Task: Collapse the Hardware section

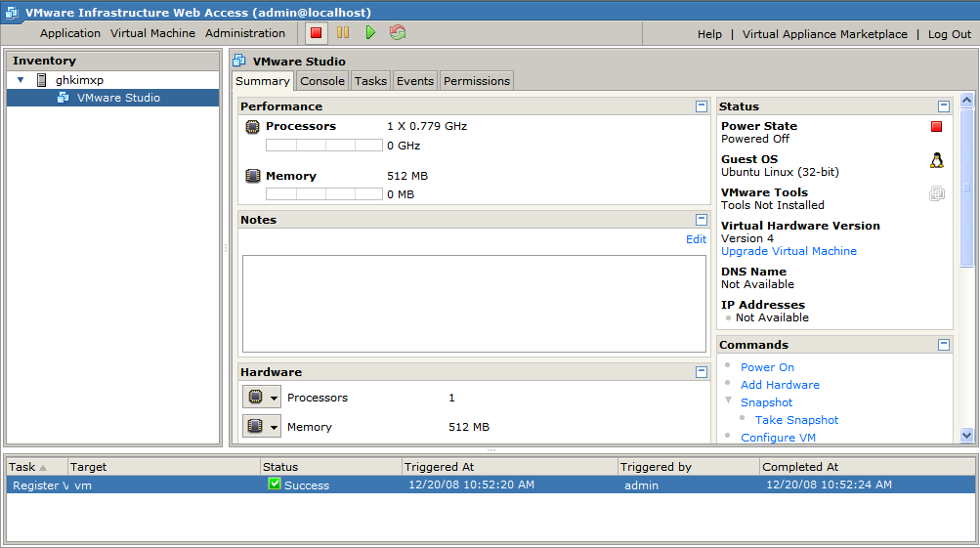Action: click(702, 372)
